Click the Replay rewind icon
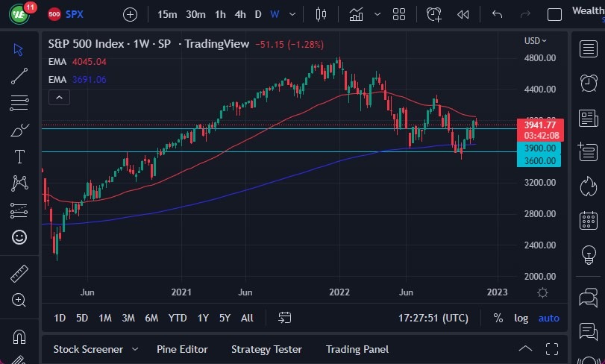605x364 pixels. [463, 14]
